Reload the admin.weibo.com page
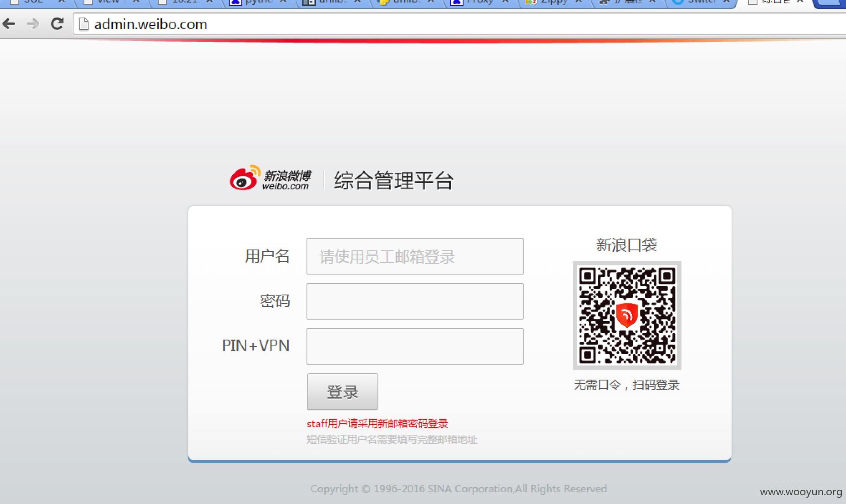Image resolution: width=846 pixels, height=504 pixels. 57,24
